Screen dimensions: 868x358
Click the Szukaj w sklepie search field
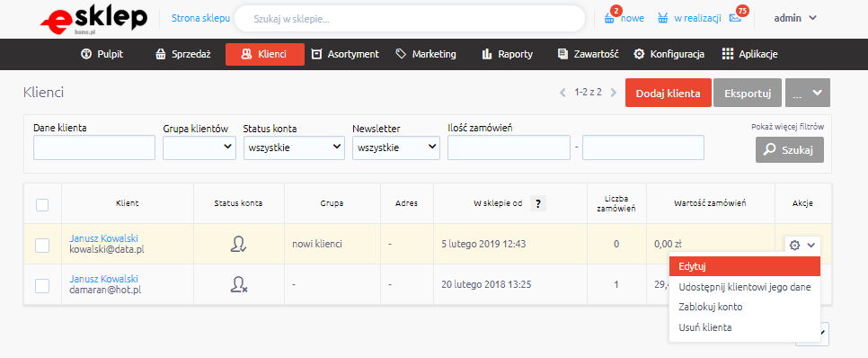[x=410, y=19]
